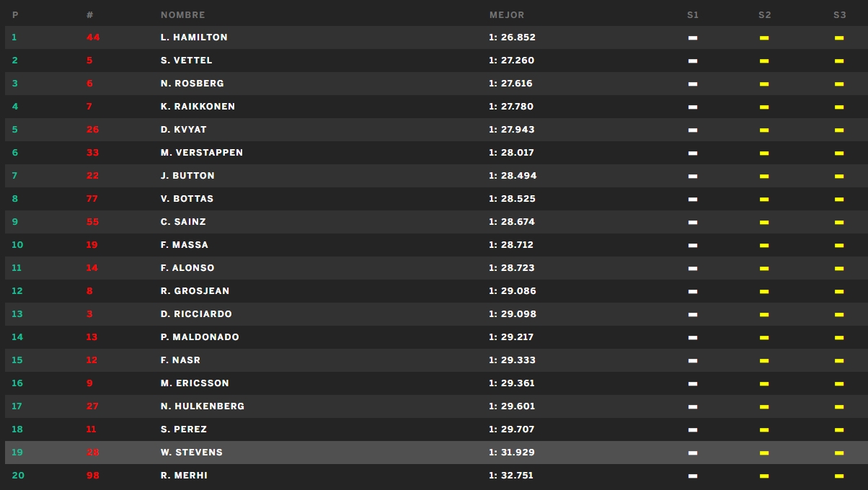Click the MEJOR column header
Image resolution: width=868 pixels, height=490 pixels.
coord(507,15)
